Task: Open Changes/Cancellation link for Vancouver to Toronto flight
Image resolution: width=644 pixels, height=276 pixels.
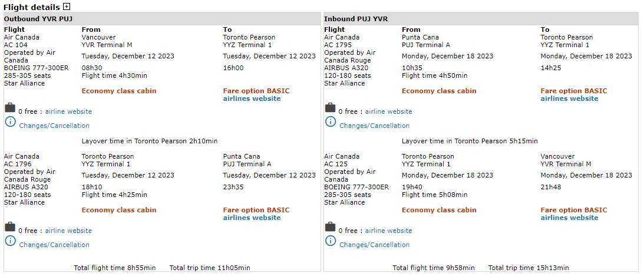Action: (54, 126)
